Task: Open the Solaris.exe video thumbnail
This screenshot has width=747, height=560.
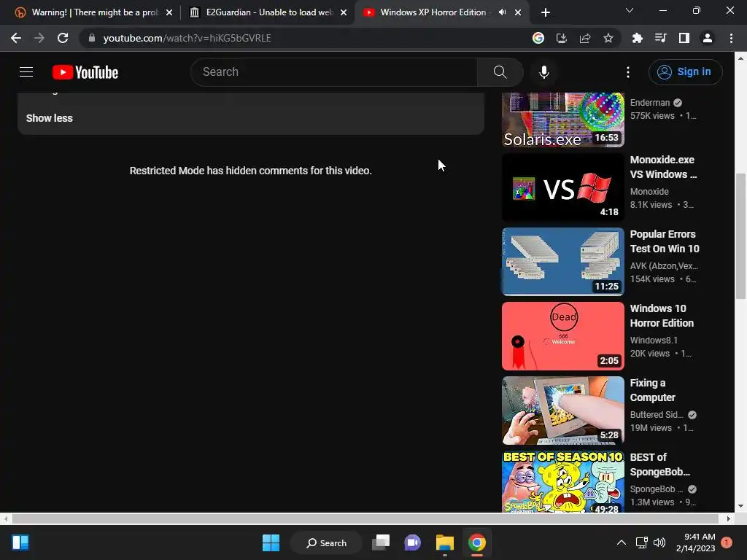Action: [x=563, y=120]
